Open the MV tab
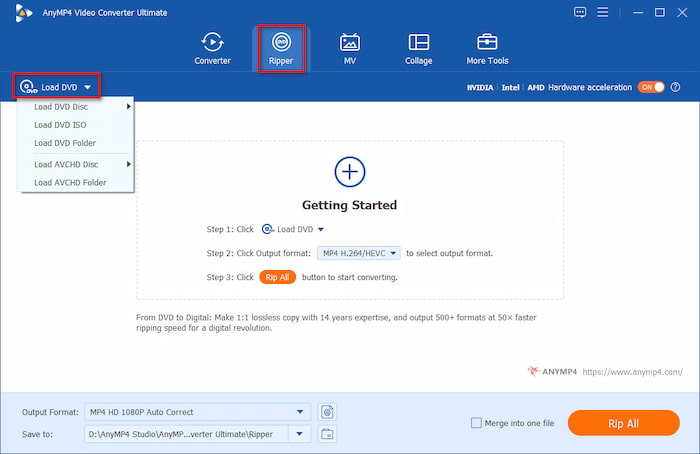 click(350, 49)
